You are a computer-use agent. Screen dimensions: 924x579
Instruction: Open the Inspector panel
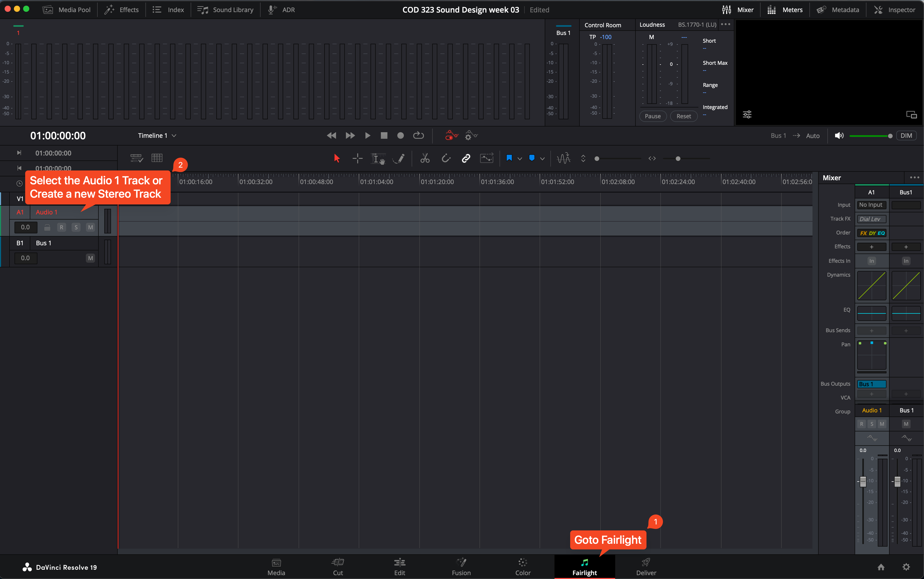click(x=894, y=10)
